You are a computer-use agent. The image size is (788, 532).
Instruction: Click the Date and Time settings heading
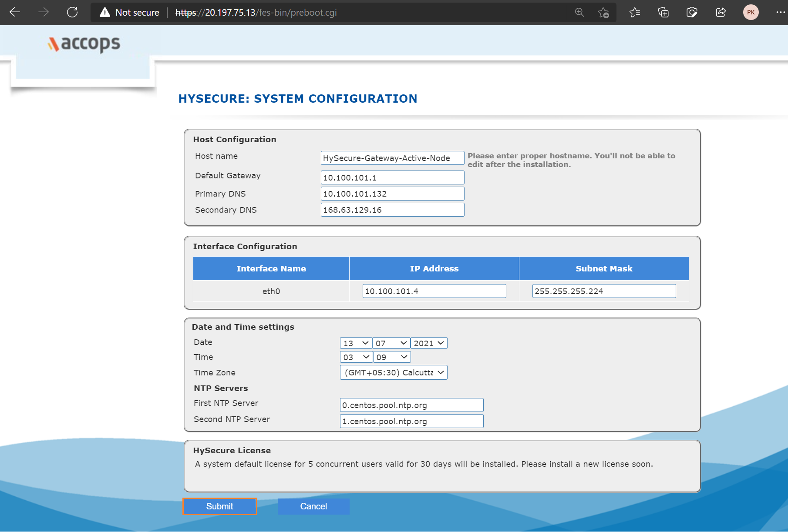pos(243,327)
